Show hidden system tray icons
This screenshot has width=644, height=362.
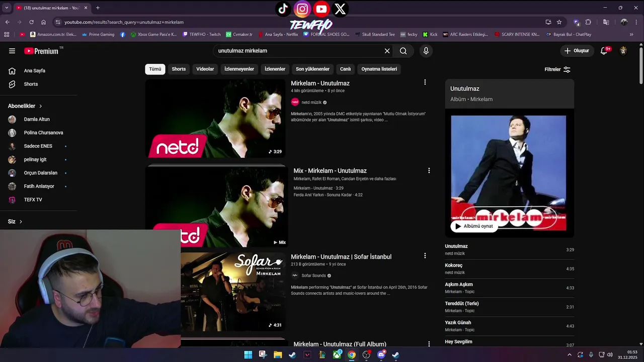coord(570,355)
